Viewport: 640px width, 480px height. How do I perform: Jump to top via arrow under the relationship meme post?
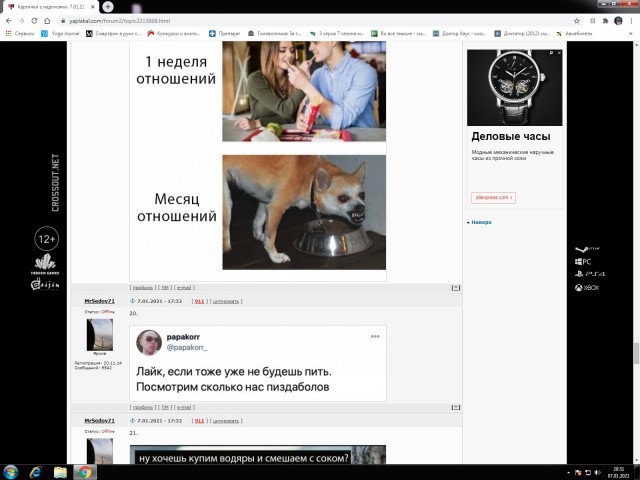(x=456, y=288)
